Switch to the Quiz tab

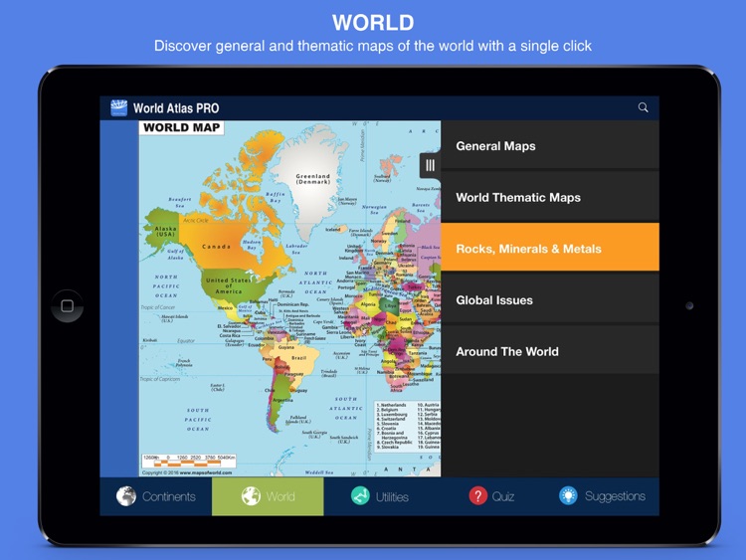click(491, 496)
